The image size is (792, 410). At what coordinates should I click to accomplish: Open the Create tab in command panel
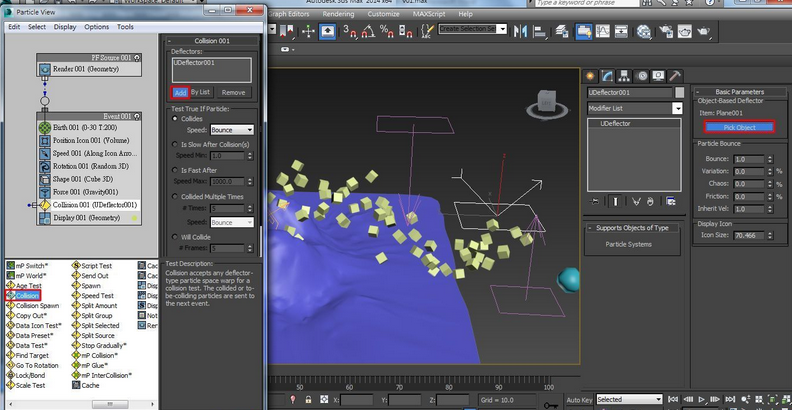[x=592, y=76]
